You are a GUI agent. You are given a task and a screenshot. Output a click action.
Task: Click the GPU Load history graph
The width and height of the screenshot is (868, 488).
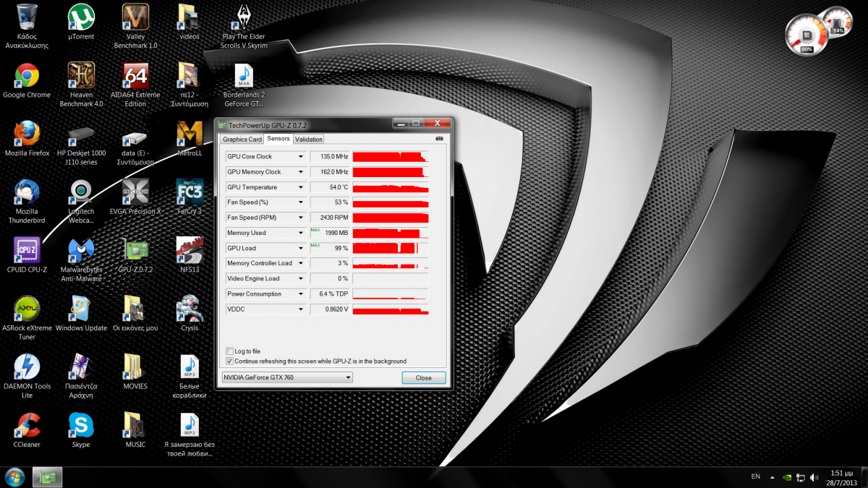(391, 248)
